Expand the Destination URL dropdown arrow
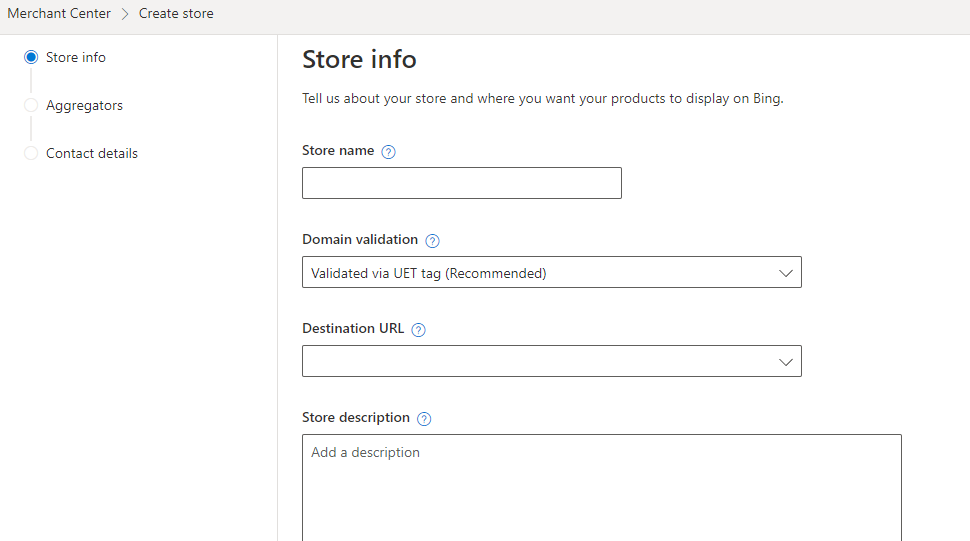Viewport: 970px width, 541px height. 786,362
